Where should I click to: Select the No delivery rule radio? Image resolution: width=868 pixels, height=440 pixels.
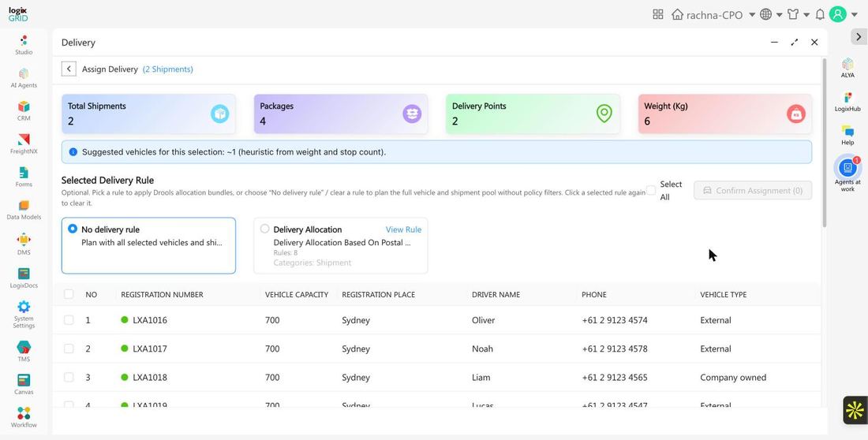73,229
